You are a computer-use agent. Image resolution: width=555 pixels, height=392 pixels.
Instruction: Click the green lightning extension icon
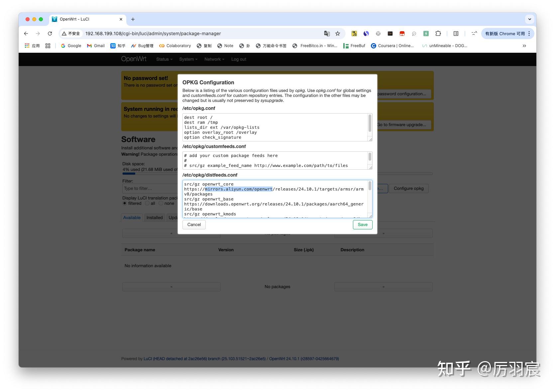click(426, 34)
